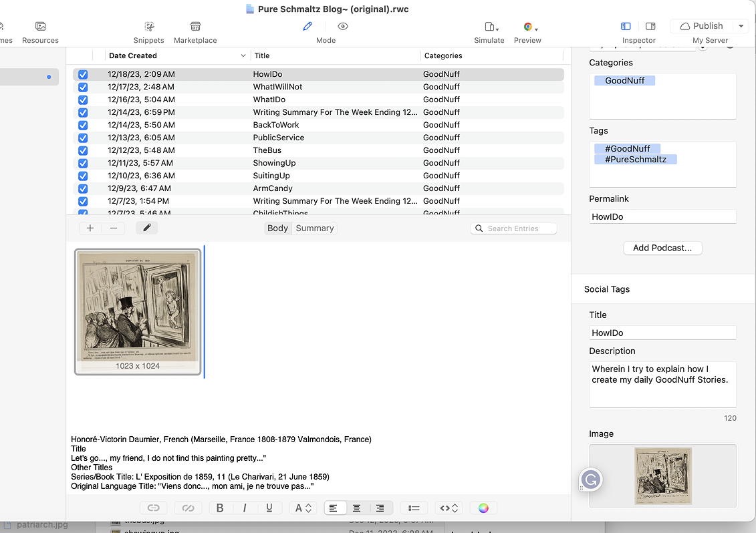Switch to Preview mode eye icon
Image resolution: width=756 pixels, height=533 pixels.
click(x=343, y=27)
